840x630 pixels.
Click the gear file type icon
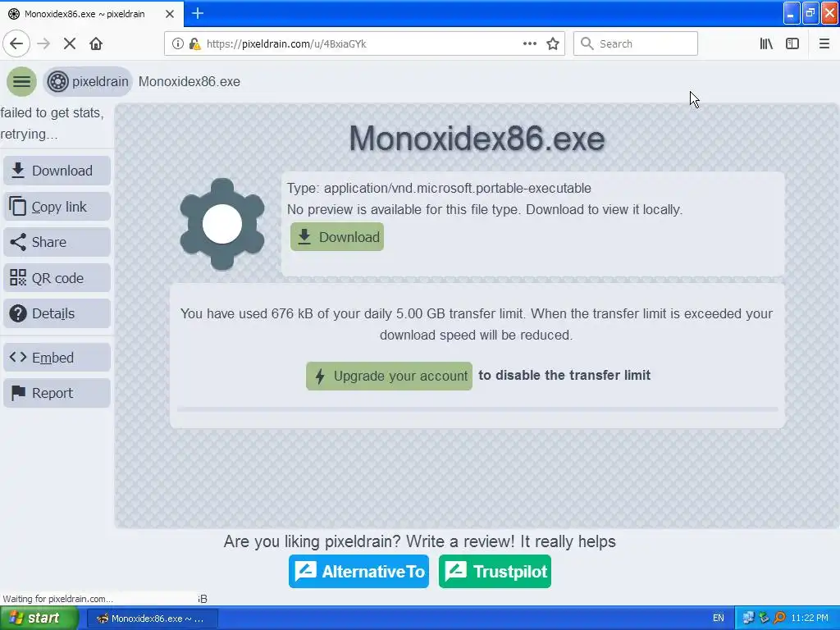point(221,224)
